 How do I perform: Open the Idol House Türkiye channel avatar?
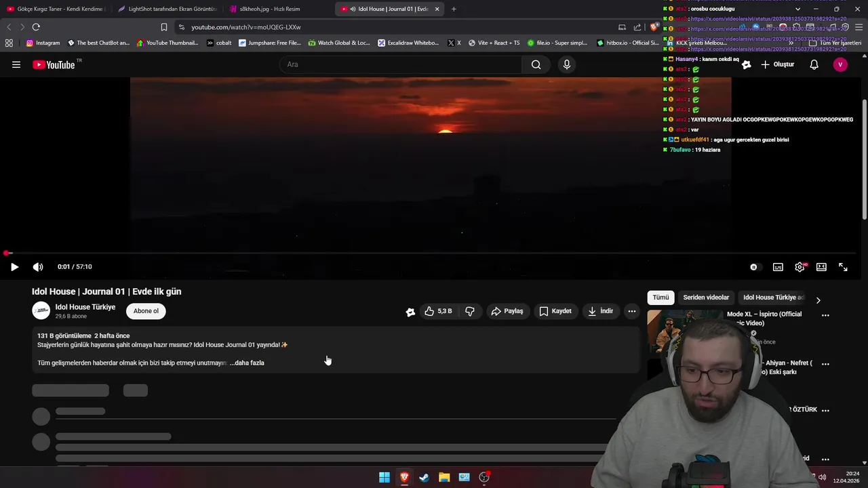(41, 311)
